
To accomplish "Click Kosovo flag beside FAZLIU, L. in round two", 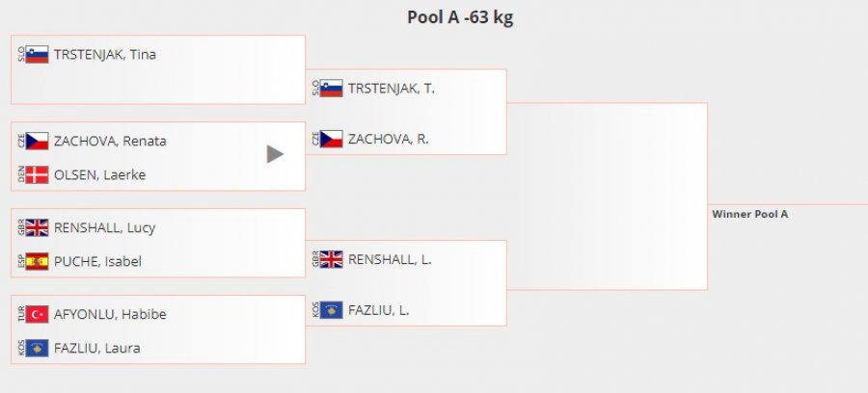I will pyautogui.click(x=331, y=310).
